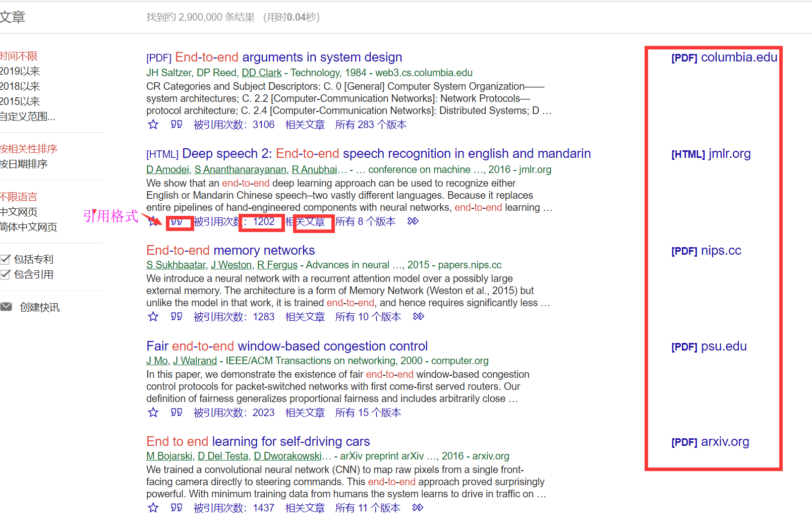Expand more options for self-driving cars result
Screen dimensions: 812x519
pyautogui.click(x=418, y=508)
